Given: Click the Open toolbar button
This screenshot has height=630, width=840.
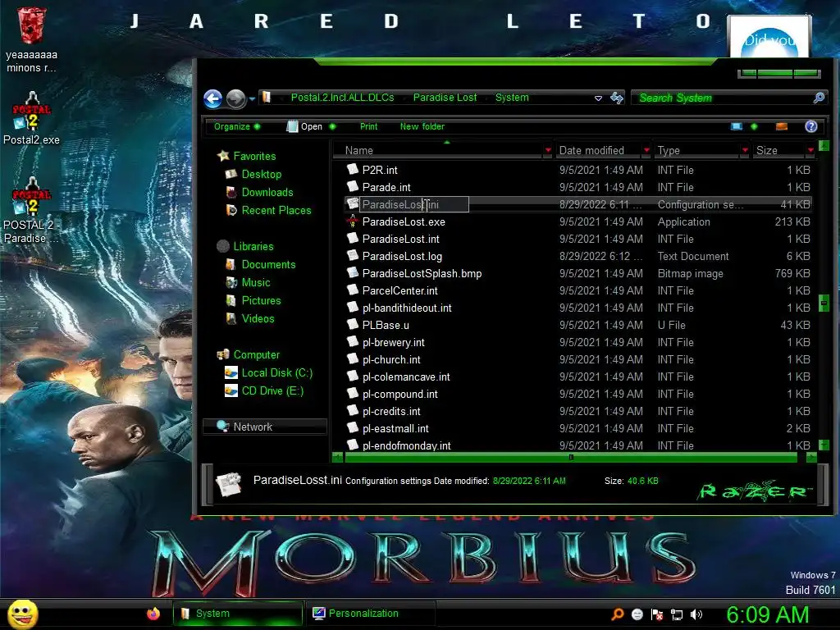Looking at the screenshot, I should 305,126.
